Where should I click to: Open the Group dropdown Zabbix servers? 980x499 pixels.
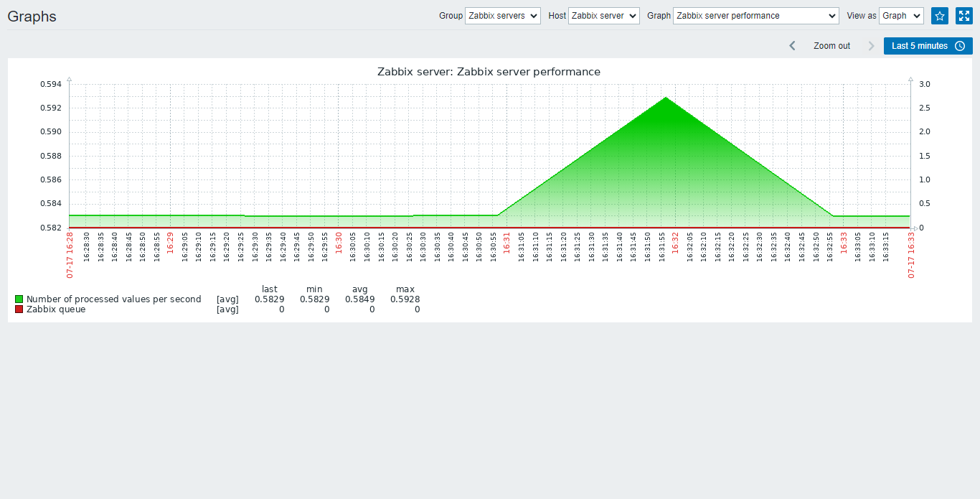tap(502, 16)
